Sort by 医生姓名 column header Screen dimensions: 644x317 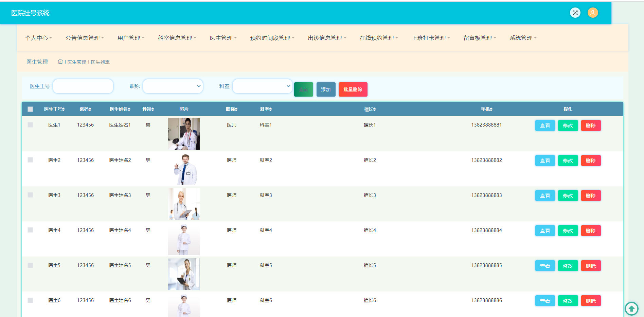(120, 109)
